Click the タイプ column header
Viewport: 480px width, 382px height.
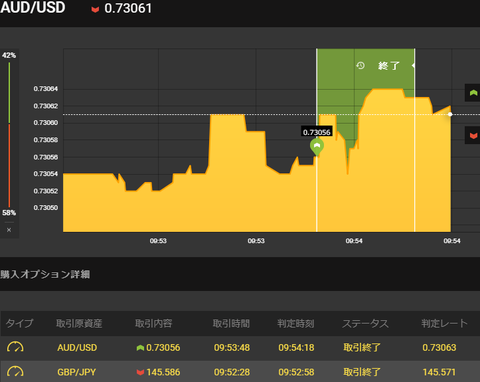pyautogui.click(x=20, y=323)
